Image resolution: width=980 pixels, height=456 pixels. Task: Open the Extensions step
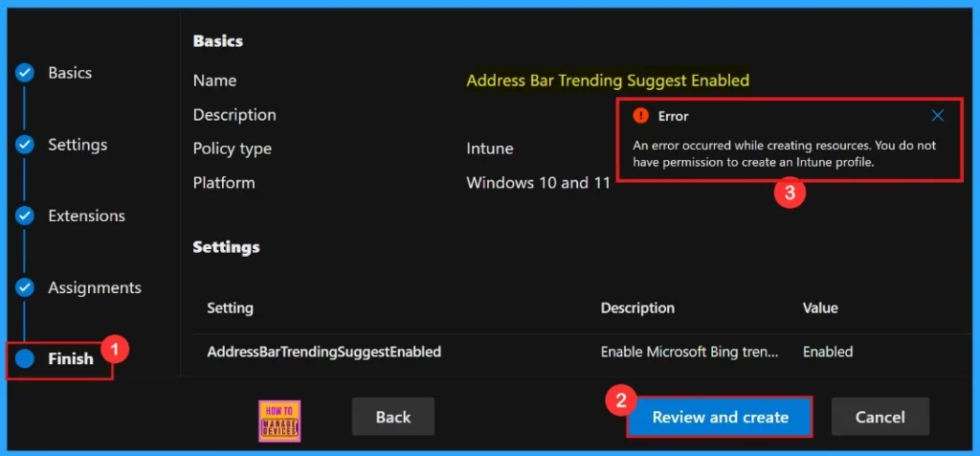click(x=86, y=216)
